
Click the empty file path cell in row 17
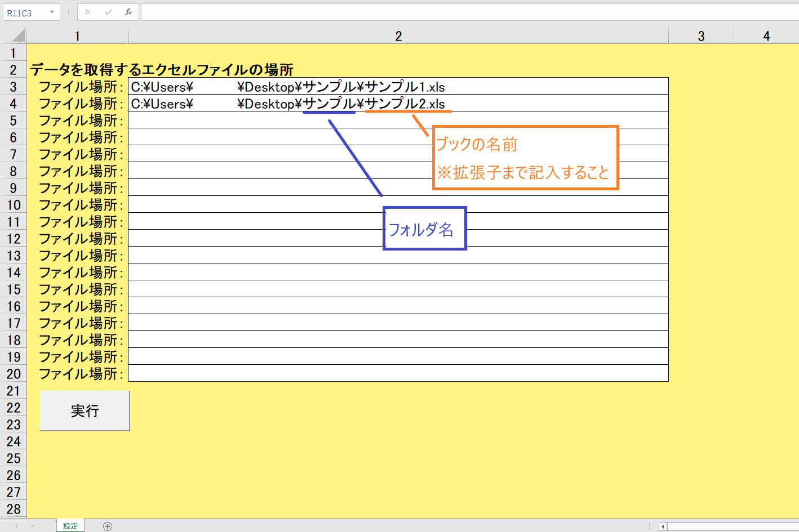398,323
